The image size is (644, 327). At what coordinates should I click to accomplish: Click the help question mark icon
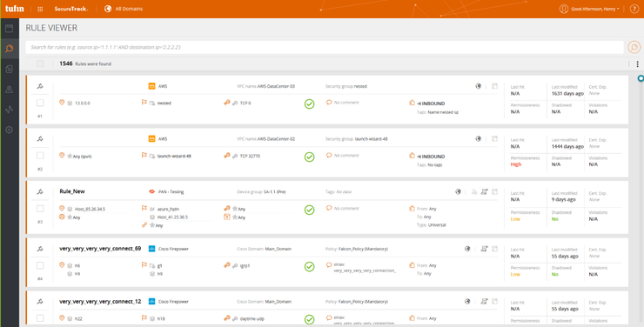tap(634, 9)
